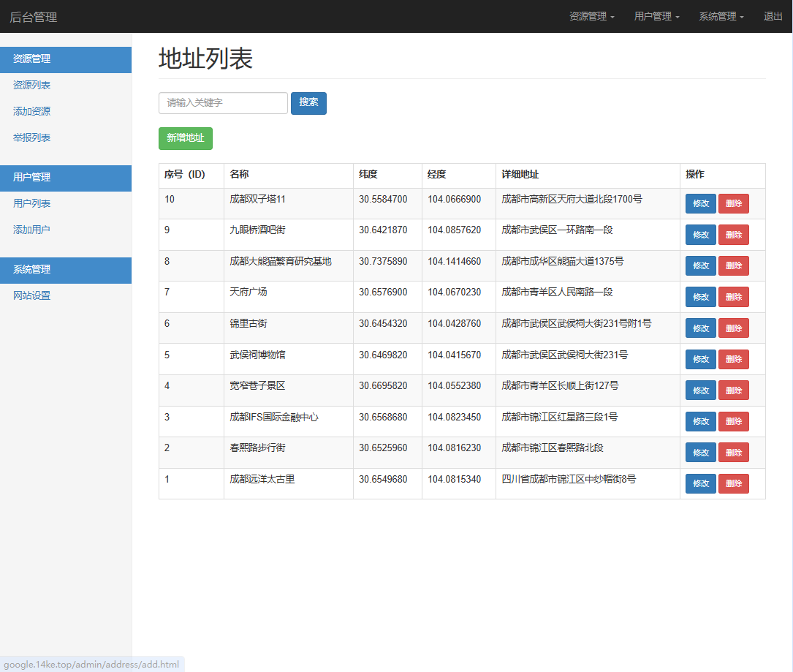Select 添加用户 in the sidebar
793x672 pixels.
pos(32,230)
